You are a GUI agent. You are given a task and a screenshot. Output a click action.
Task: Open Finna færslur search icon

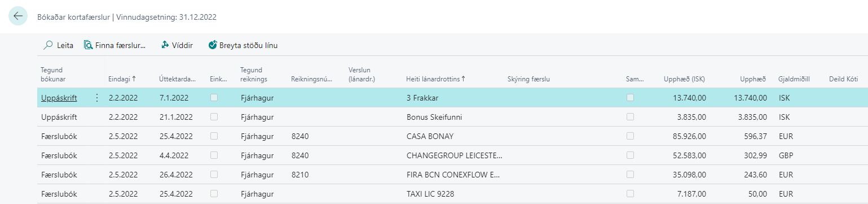[x=89, y=45]
